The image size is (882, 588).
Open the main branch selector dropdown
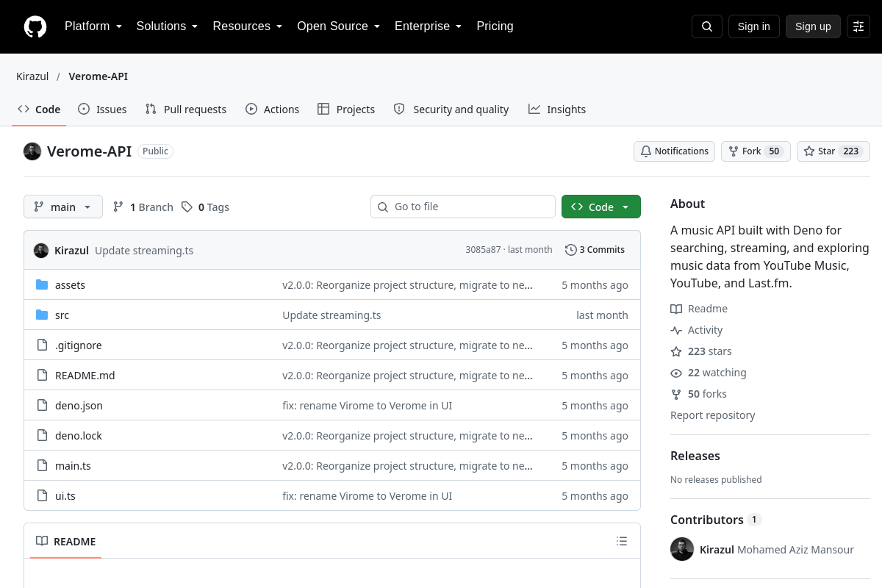63,207
